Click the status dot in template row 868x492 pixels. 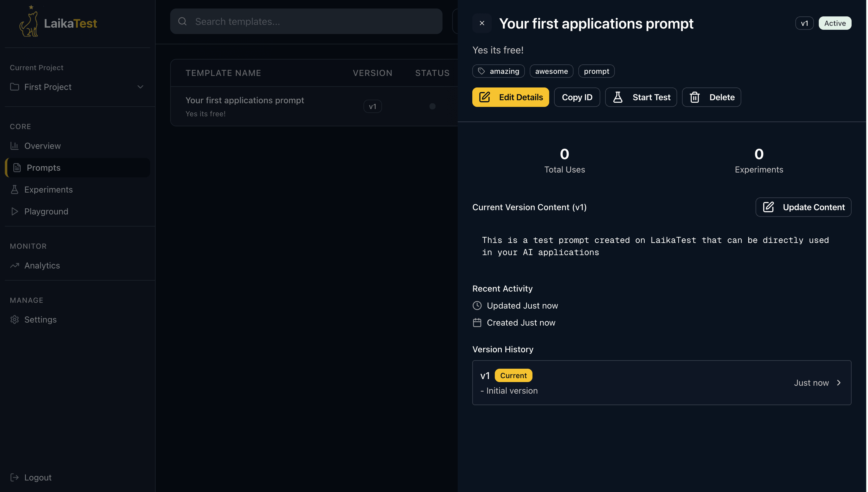click(432, 106)
